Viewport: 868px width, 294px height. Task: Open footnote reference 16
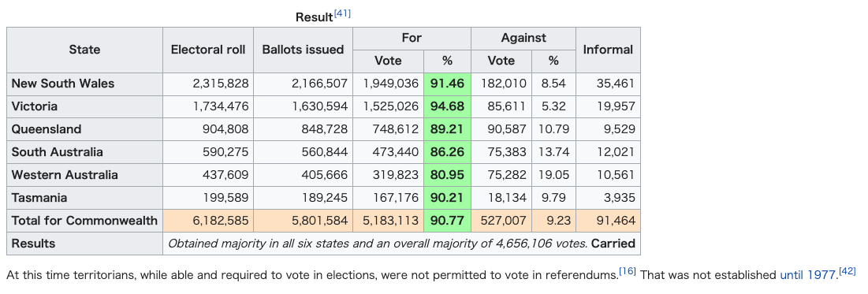coord(628,271)
